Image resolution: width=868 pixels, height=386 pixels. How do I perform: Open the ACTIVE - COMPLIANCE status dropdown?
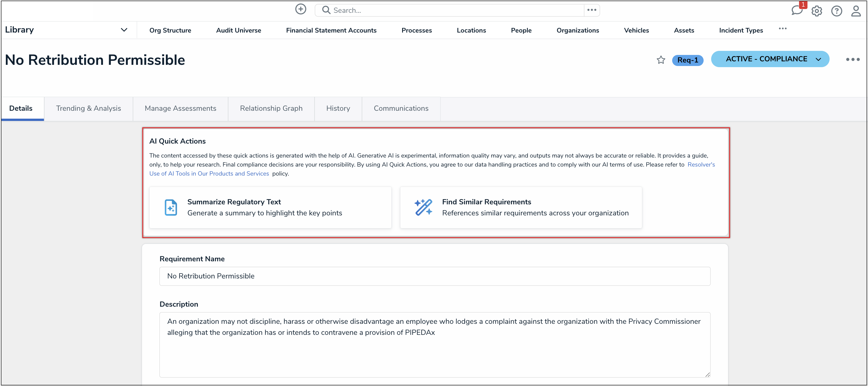coord(770,59)
